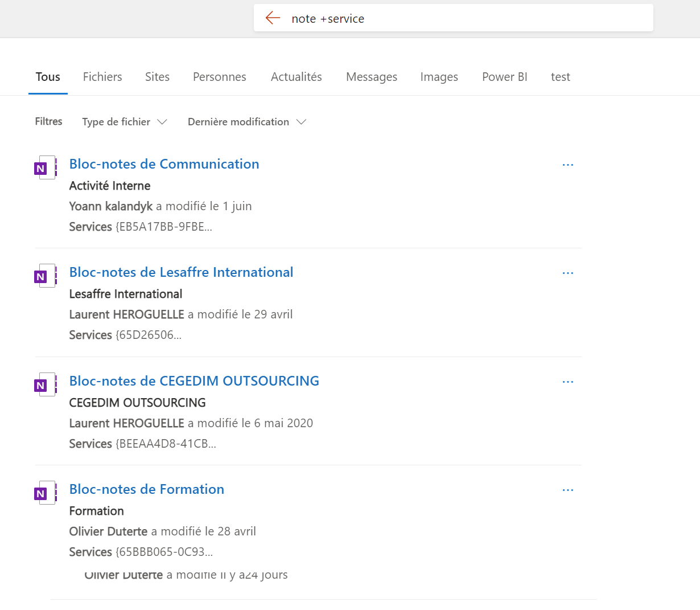Expand the Dernière modification filter
This screenshot has width=700, height=610.
[247, 122]
